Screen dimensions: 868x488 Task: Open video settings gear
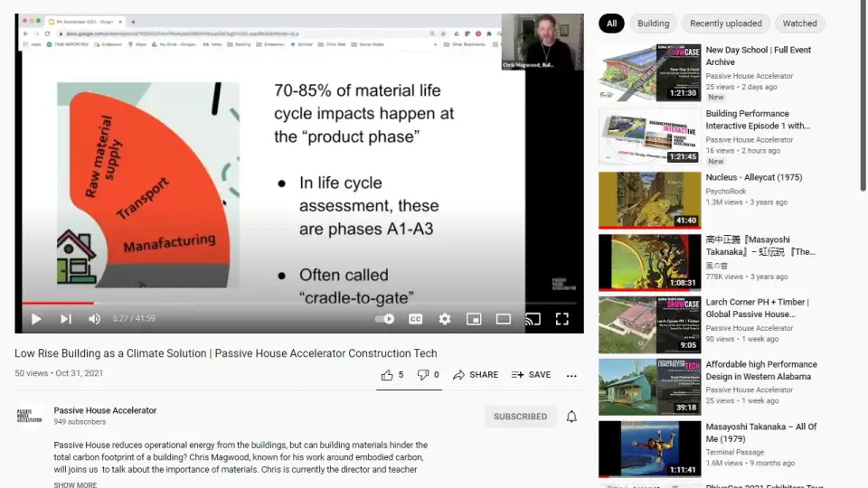click(x=445, y=319)
